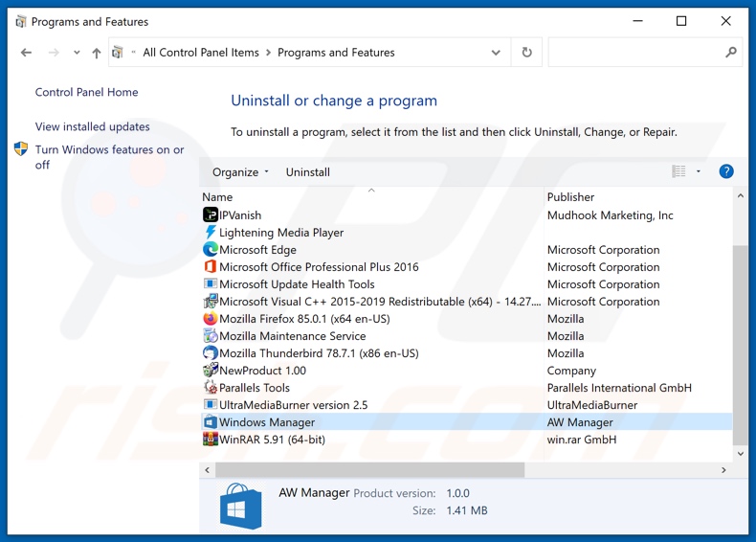Viewport: 756px width, 542px height.
Task: Click the Parallels Tools icon
Action: coord(211,387)
